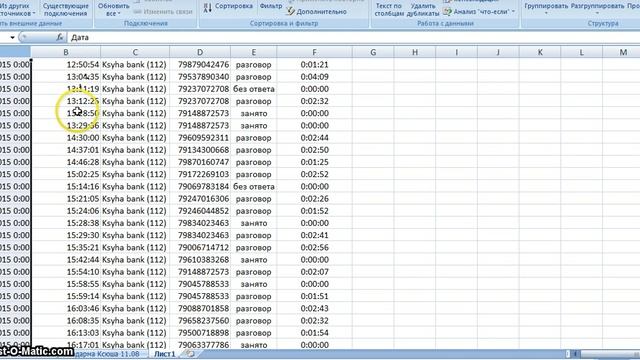Switch to sheet tab Кюша 11.08
Image resolution: width=640 pixels, height=360 pixels.
click(108, 354)
